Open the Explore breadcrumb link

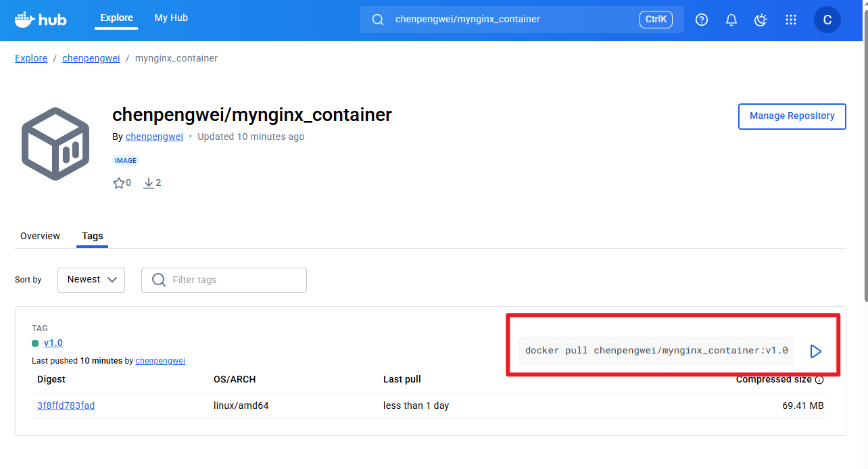[31, 58]
